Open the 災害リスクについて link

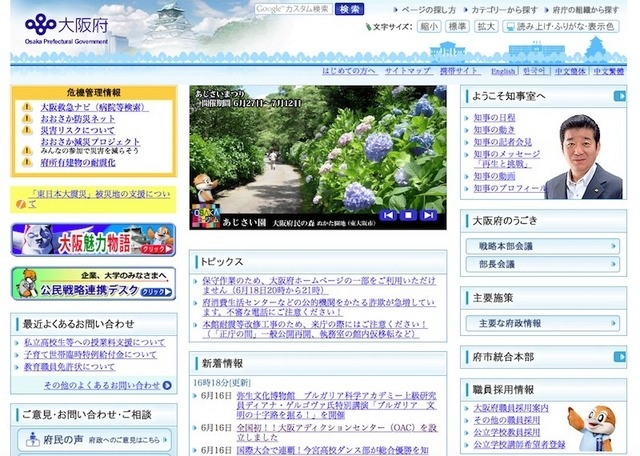pyautogui.click(x=78, y=131)
